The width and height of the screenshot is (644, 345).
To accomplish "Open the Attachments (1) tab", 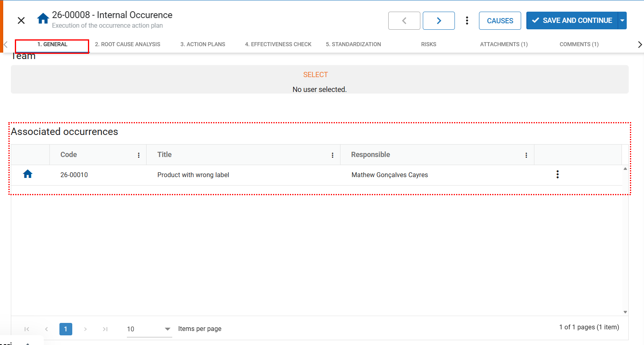I will click(x=503, y=45).
